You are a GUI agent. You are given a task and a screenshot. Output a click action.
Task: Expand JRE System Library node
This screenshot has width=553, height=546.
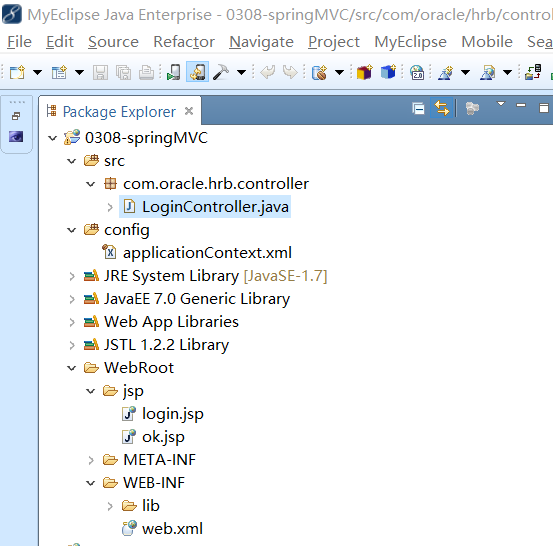pos(72,276)
